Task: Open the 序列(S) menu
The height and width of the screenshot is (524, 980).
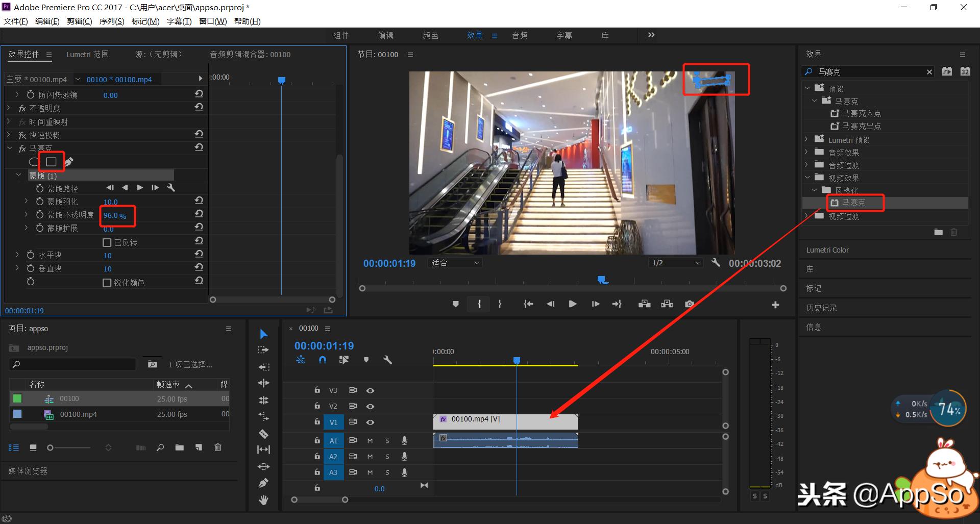Action: [111, 21]
